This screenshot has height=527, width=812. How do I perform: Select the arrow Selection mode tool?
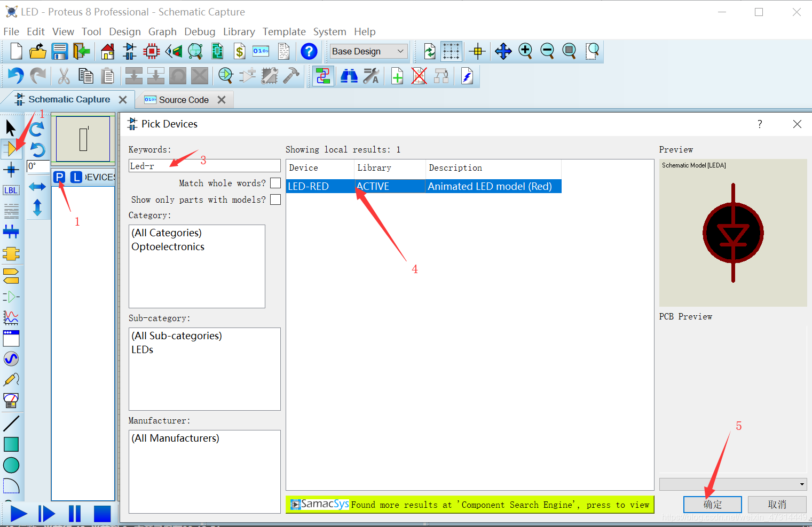11,127
